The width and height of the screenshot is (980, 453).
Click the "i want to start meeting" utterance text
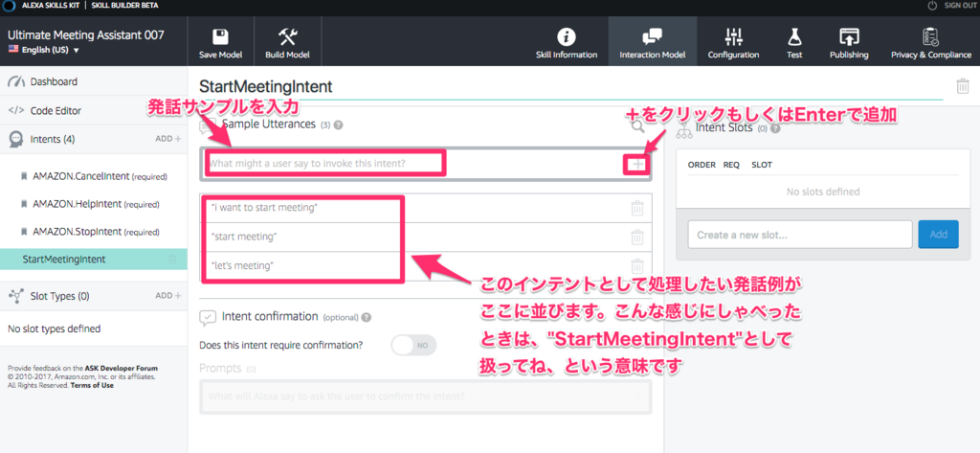point(265,208)
